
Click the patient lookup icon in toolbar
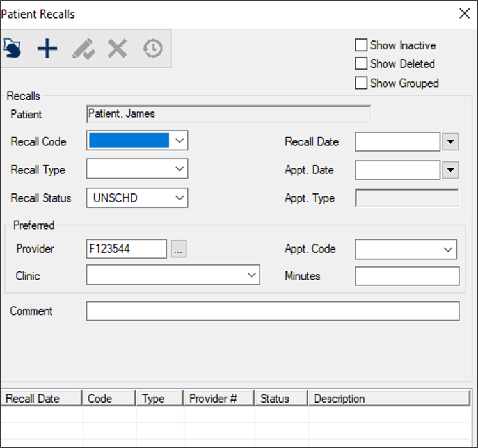tap(13, 49)
